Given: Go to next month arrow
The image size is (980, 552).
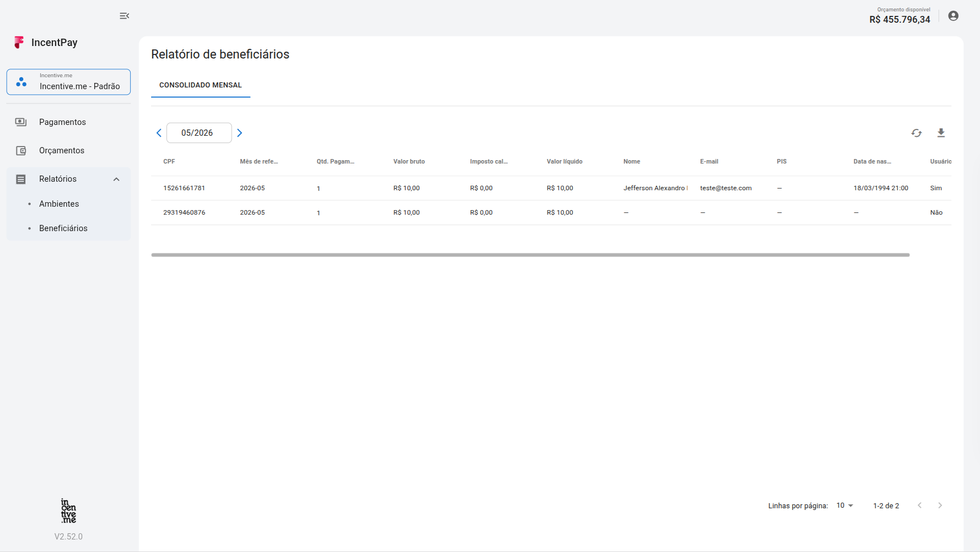Looking at the screenshot, I should click(240, 133).
